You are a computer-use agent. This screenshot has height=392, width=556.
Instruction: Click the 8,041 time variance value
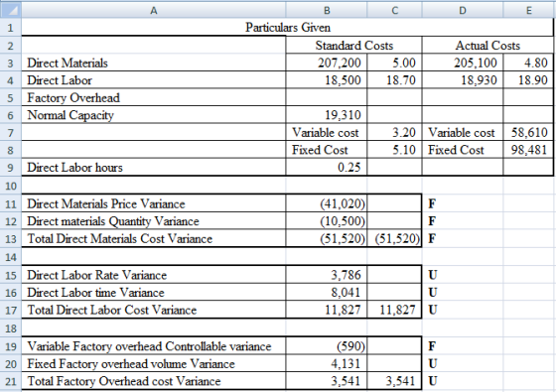pos(327,292)
